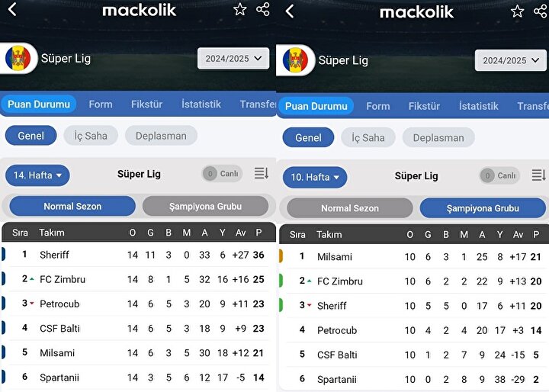Tap the back arrow in right panel

pos(290,11)
